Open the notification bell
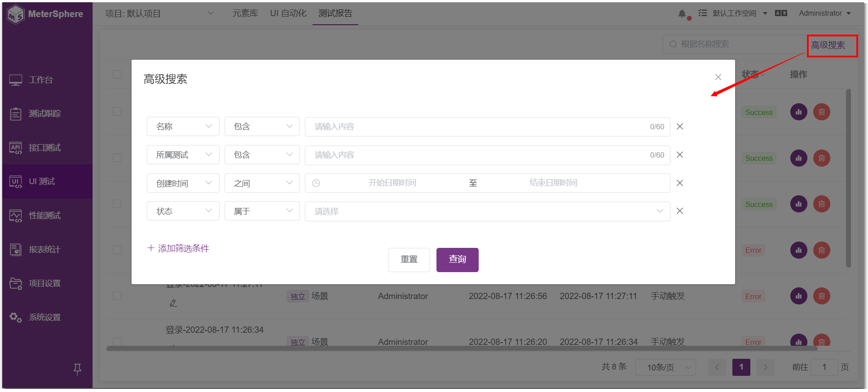The image size is (868, 392). 682,14
